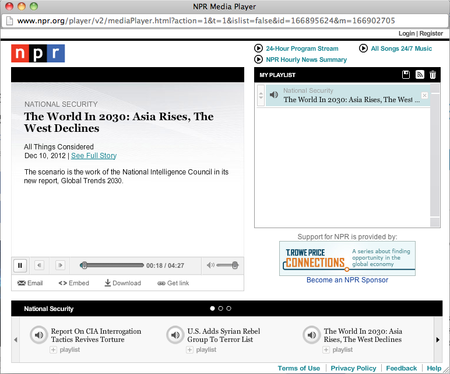Add carousel World In 2030 story to playlist

pyautogui.click(x=338, y=350)
